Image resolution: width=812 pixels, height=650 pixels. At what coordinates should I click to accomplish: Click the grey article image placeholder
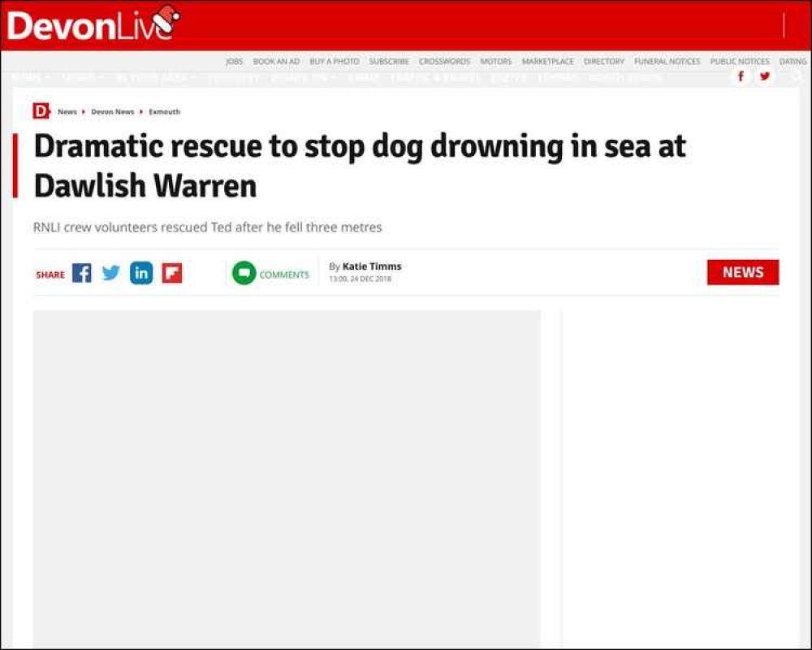[287, 478]
